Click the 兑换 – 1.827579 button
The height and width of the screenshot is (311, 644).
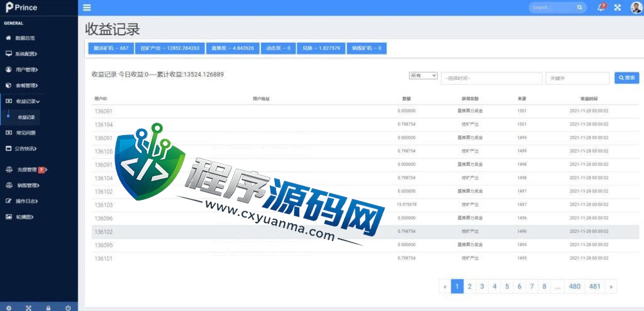tap(321, 48)
